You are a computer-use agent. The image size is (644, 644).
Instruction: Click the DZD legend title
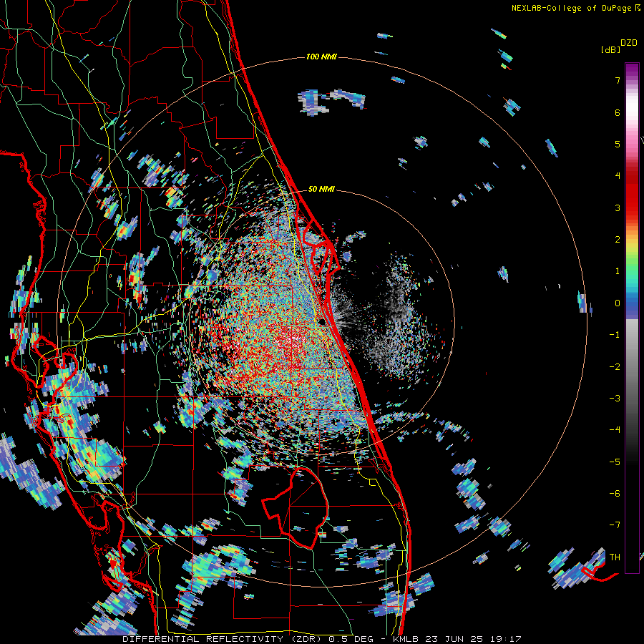(x=629, y=43)
